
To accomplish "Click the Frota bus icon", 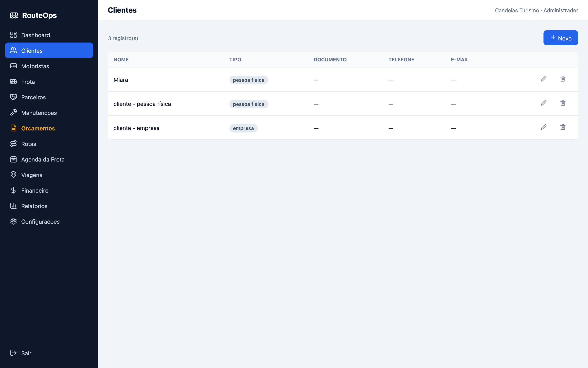I will pyautogui.click(x=13, y=82).
